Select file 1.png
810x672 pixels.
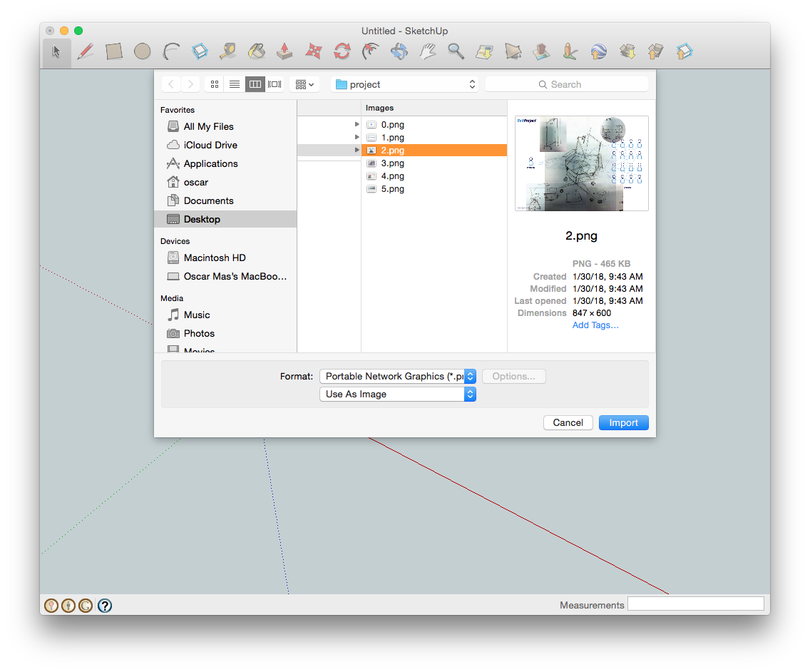click(x=434, y=138)
